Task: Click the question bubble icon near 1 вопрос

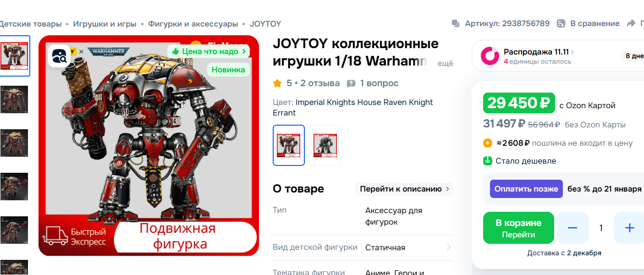Action: 351,83
